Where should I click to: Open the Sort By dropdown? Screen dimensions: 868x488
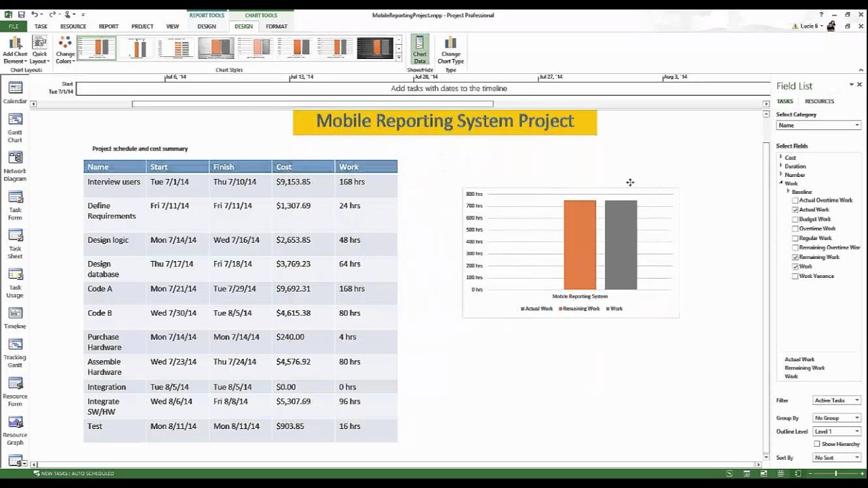(837, 457)
